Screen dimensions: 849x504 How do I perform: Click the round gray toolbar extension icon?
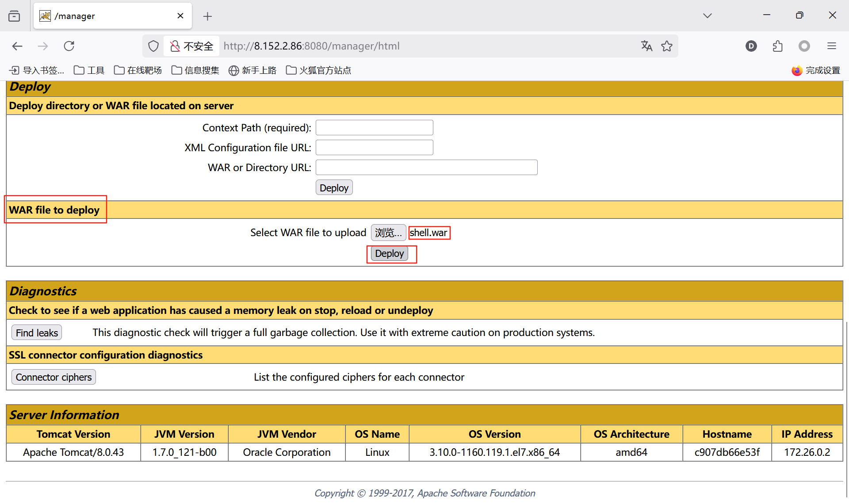click(804, 46)
